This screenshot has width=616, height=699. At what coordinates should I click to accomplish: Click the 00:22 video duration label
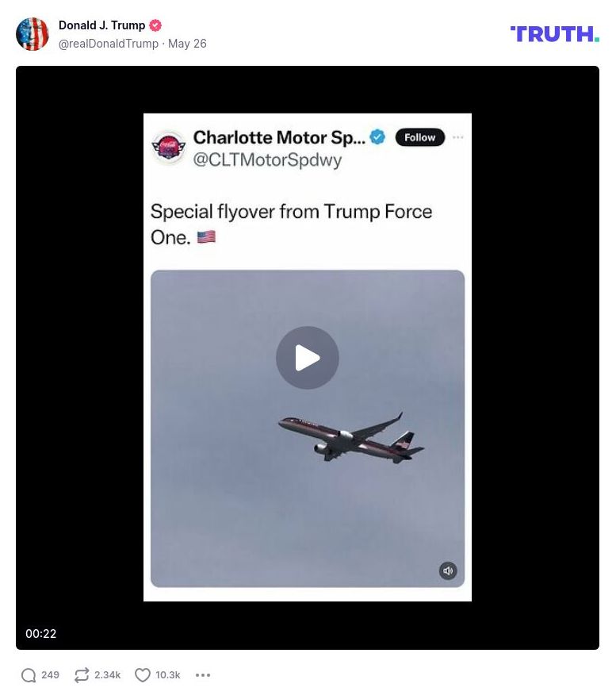pyautogui.click(x=41, y=633)
